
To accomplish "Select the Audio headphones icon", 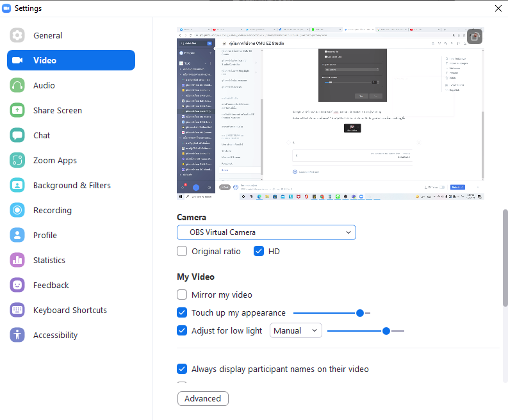I will [17, 86].
